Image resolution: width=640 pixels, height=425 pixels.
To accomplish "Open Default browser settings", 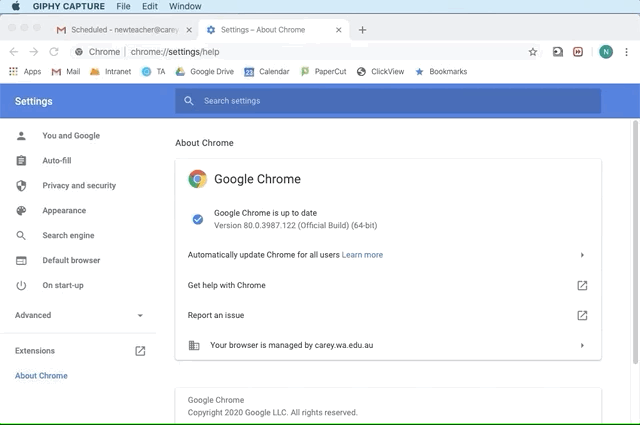I will pos(71,260).
